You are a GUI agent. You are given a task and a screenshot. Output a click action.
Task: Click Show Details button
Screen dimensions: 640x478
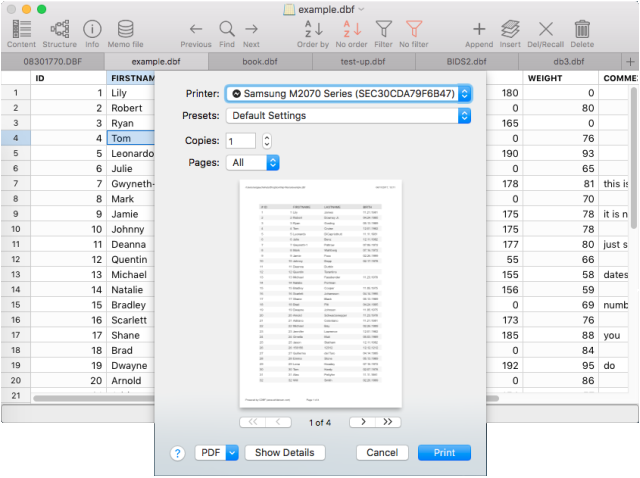(285, 453)
